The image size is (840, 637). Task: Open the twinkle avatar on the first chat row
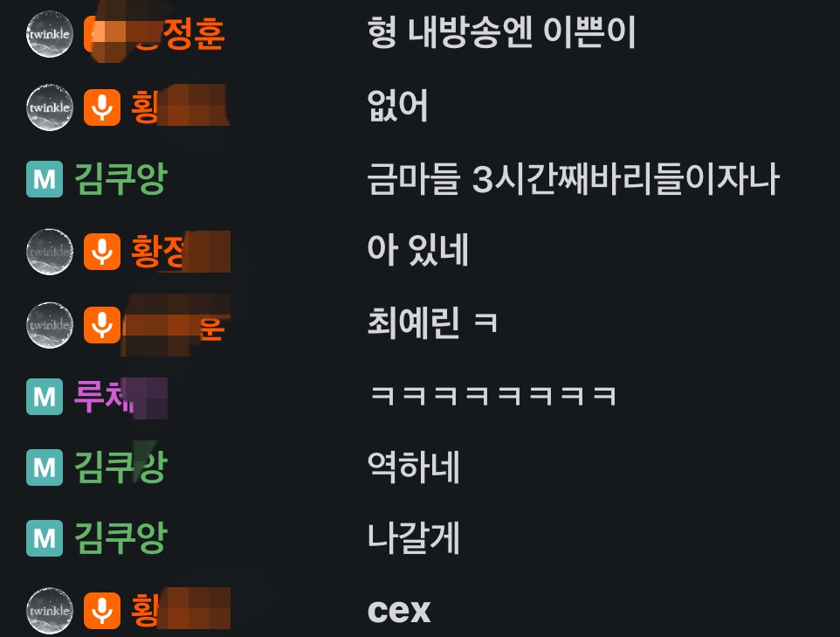50,34
